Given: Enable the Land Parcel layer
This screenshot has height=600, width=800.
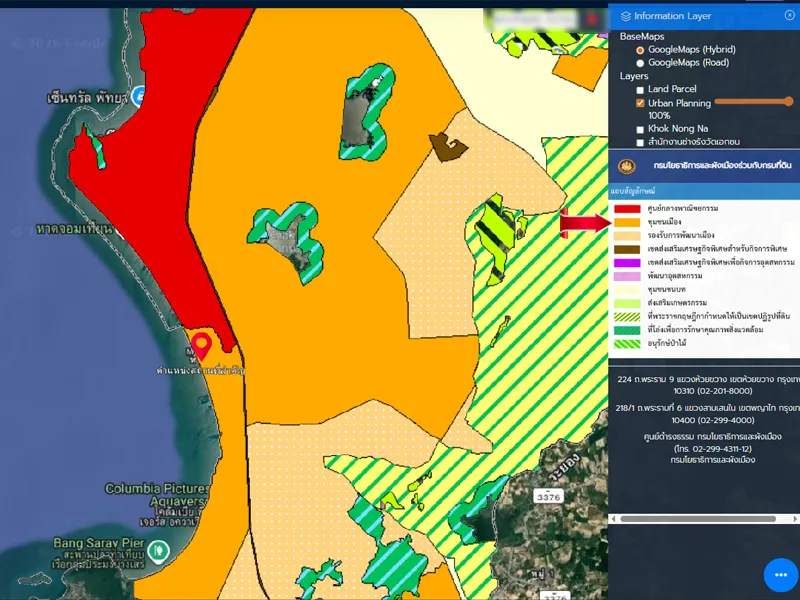Looking at the screenshot, I should [640, 90].
